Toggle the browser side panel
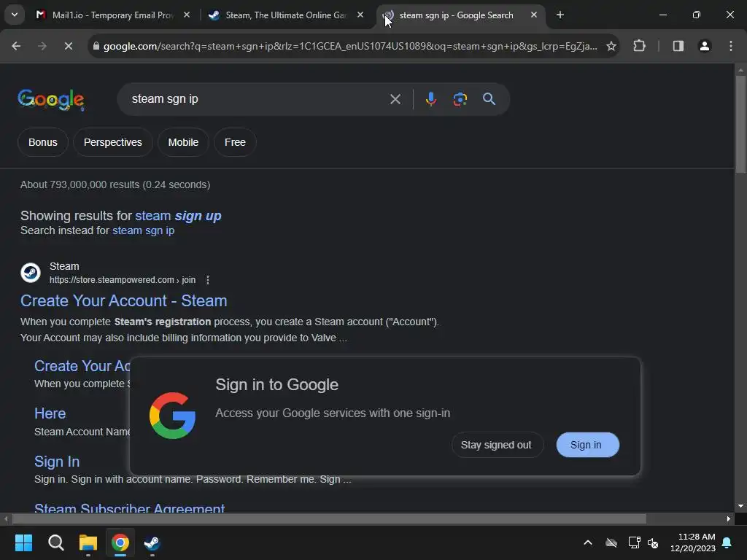 (678, 46)
